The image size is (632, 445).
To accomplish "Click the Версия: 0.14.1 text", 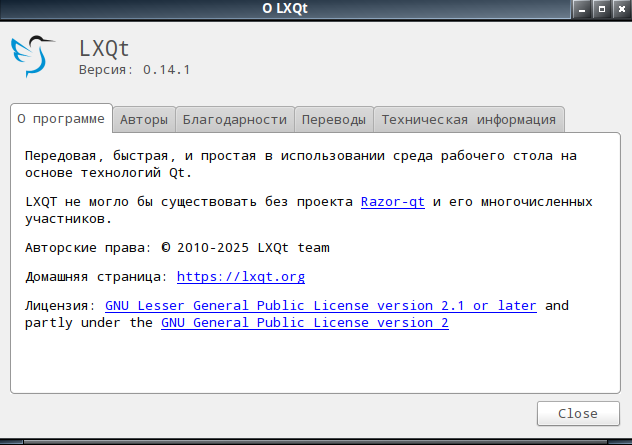I will coord(135,70).
